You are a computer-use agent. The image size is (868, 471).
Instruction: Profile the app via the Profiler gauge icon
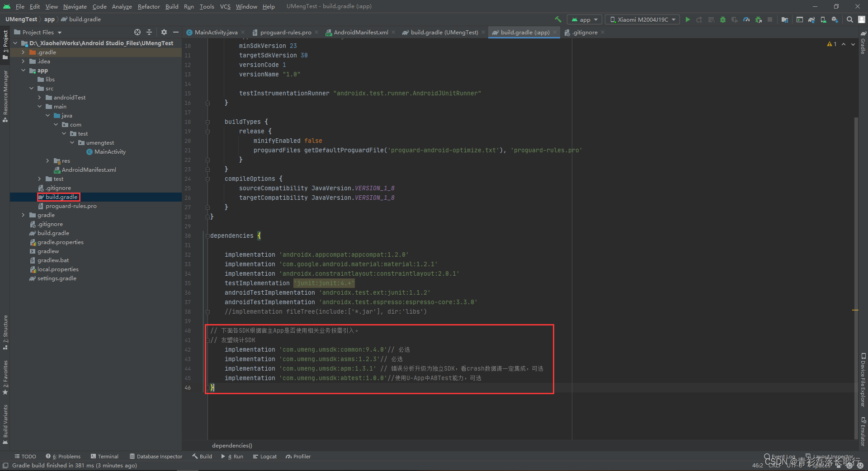point(746,19)
